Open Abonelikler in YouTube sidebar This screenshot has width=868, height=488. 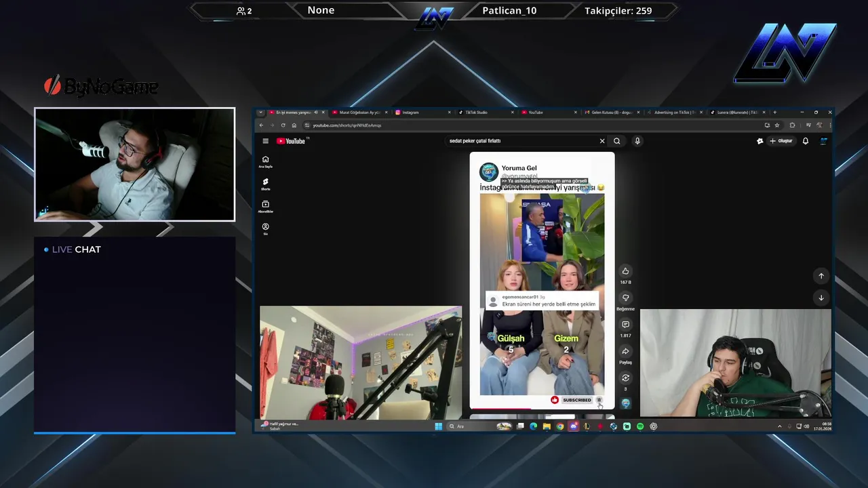[x=265, y=207]
